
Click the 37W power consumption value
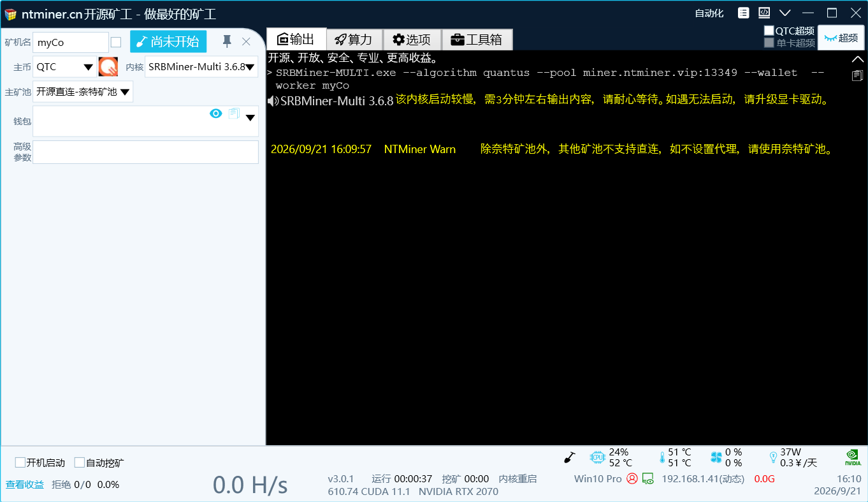[x=790, y=452]
